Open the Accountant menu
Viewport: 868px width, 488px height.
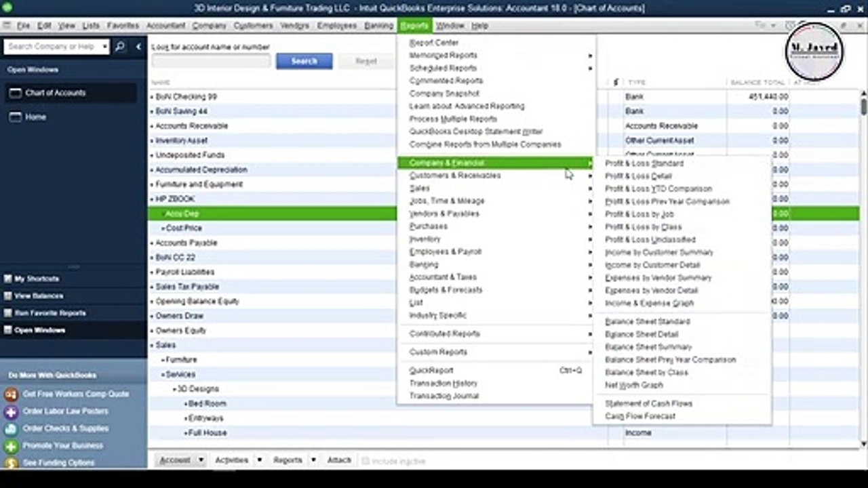[165, 26]
